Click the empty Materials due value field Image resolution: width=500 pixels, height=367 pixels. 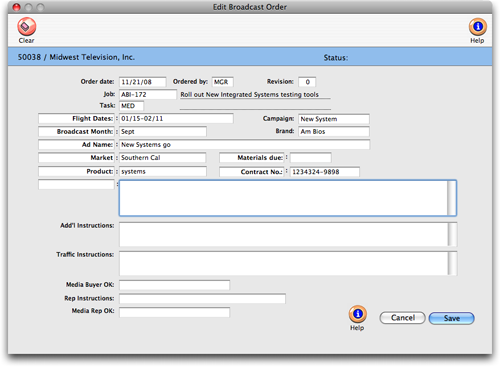[311, 158]
